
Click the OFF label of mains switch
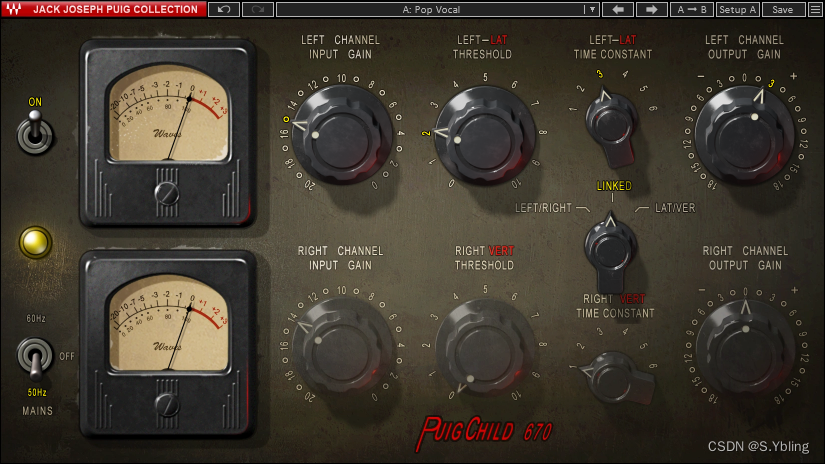(67, 356)
